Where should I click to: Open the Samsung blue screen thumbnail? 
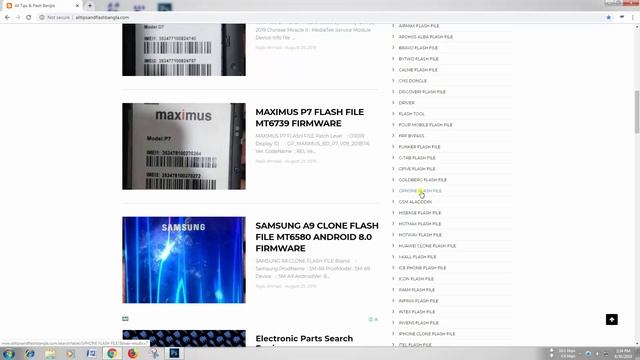click(184, 260)
